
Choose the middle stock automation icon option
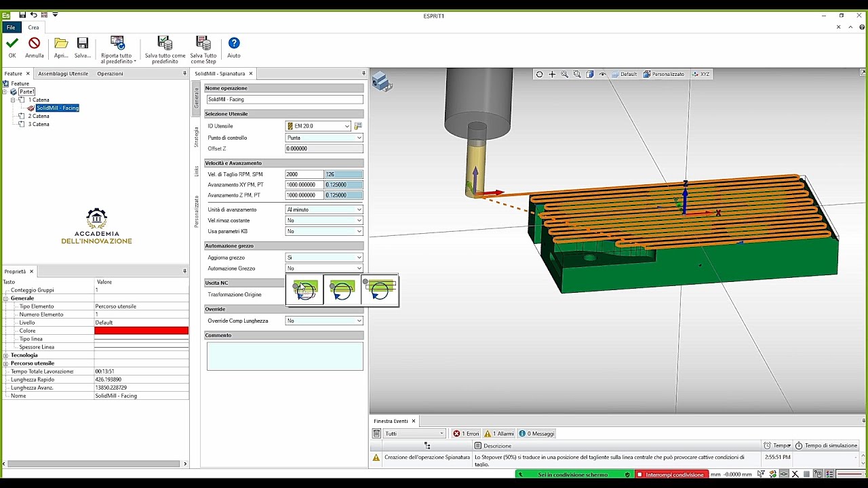342,290
